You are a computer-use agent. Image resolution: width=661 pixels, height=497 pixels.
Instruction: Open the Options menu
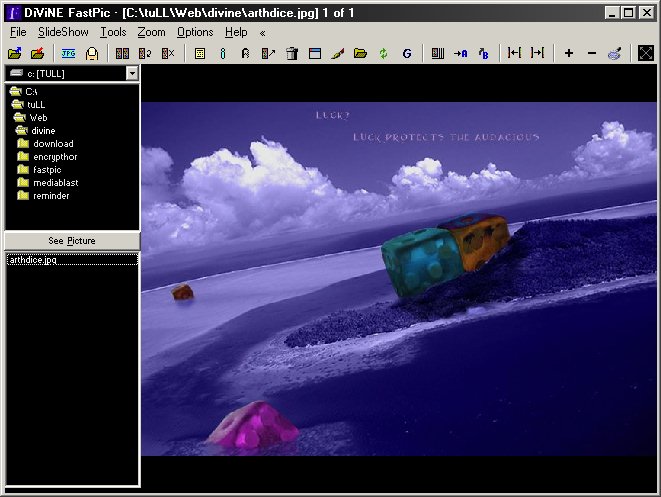coord(195,32)
